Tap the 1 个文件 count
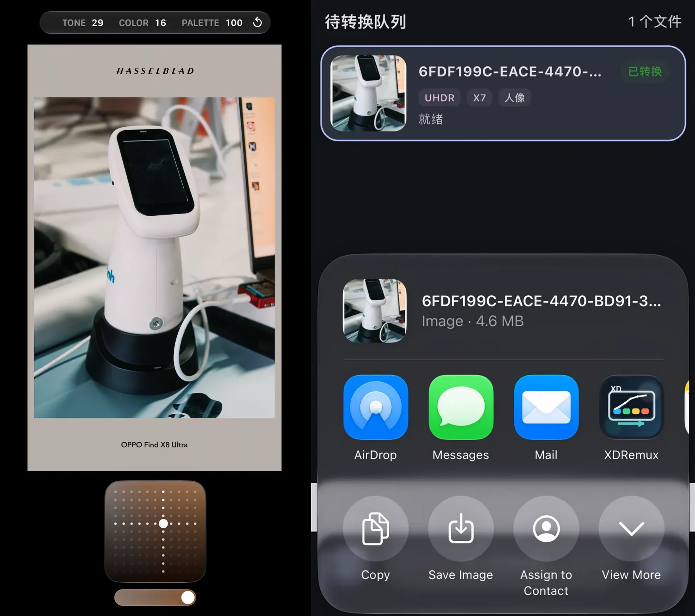Viewport: 695px width, 616px height. [x=654, y=22]
